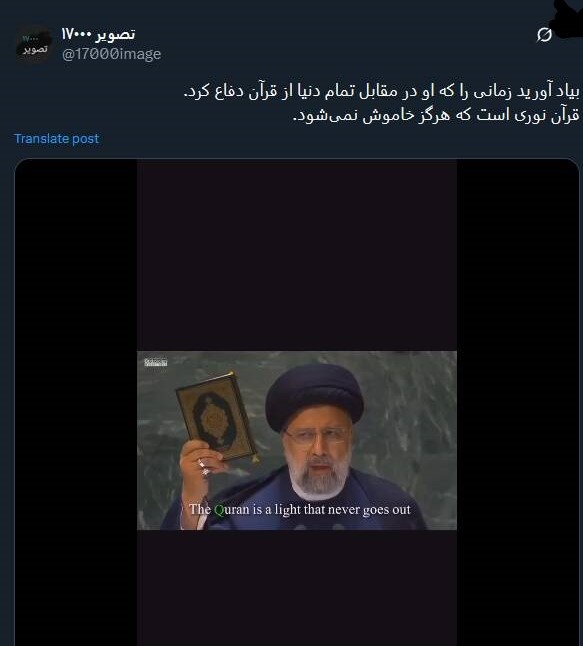Click the display name تصویر ۱۷۰۰۰

(98, 35)
